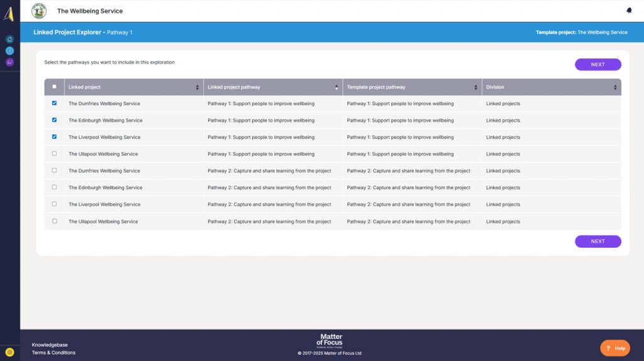This screenshot has height=361, width=644.
Task: Click the purple circular sidebar icon
Action: pos(9,62)
